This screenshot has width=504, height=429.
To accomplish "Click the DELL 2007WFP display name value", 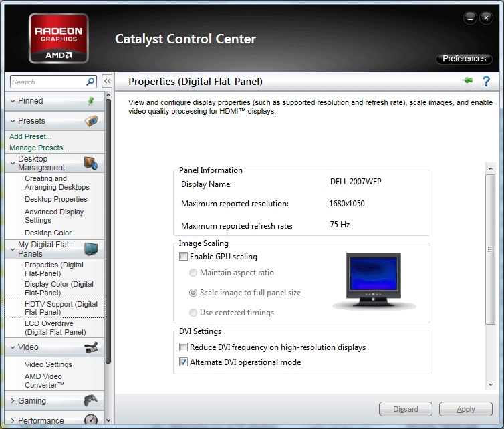I will tap(356, 182).
